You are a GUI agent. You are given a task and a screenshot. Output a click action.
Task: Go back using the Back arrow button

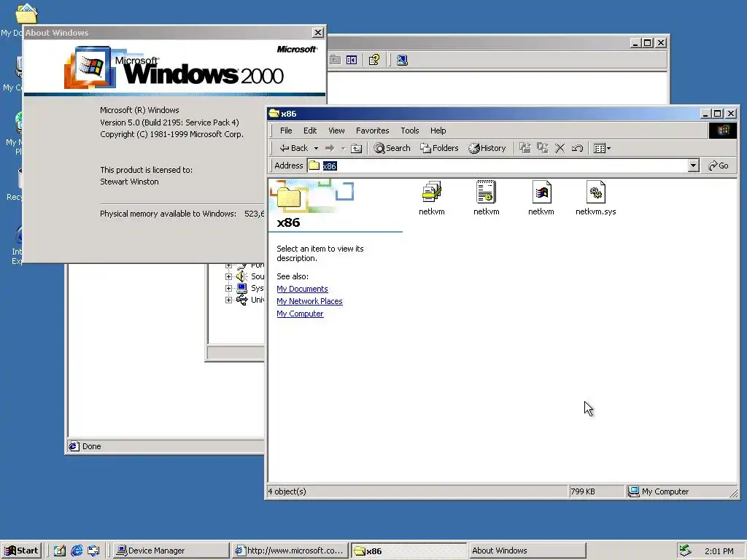(294, 148)
